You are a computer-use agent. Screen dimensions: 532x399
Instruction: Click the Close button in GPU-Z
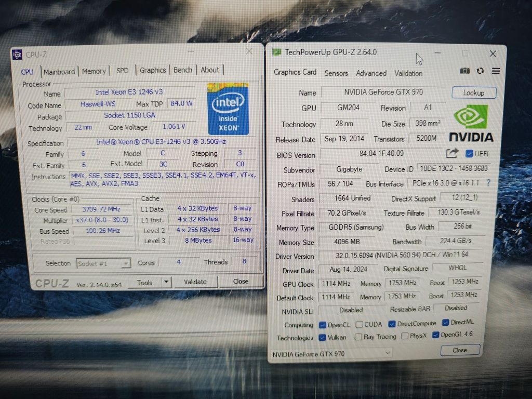[x=460, y=350]
